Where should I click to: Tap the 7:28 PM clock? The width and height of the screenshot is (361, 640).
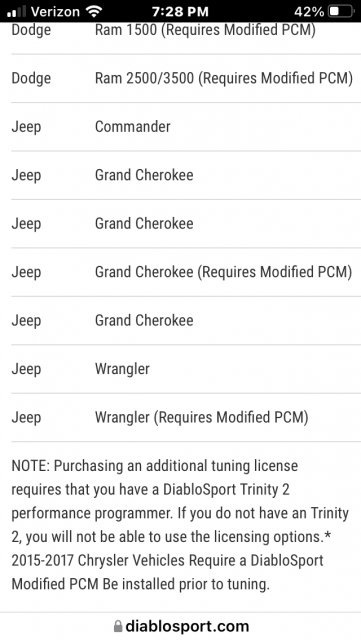click(180, 11)
